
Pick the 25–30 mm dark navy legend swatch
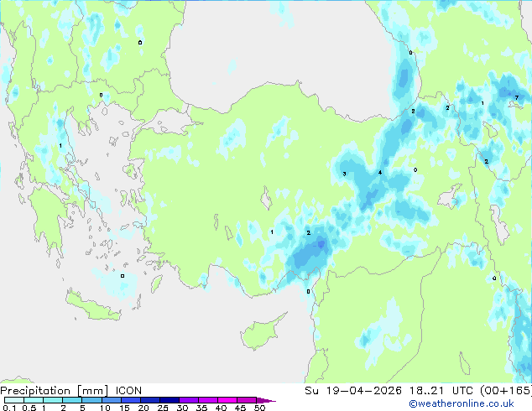point(169,400)
